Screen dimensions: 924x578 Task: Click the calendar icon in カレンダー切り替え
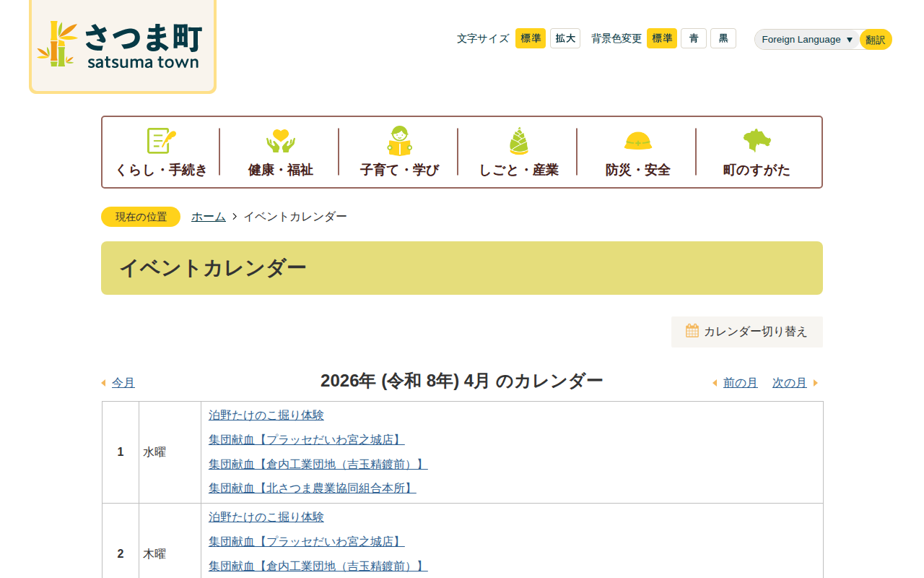click(692, 331)
